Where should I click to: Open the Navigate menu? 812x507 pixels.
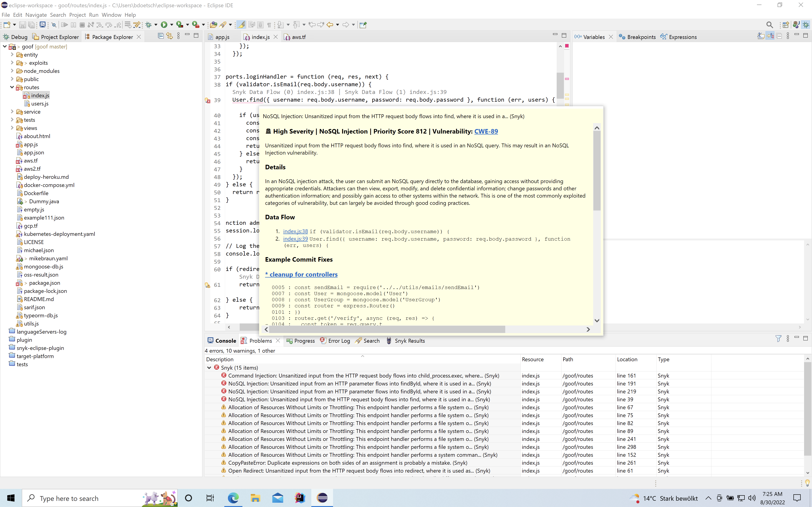36,15
